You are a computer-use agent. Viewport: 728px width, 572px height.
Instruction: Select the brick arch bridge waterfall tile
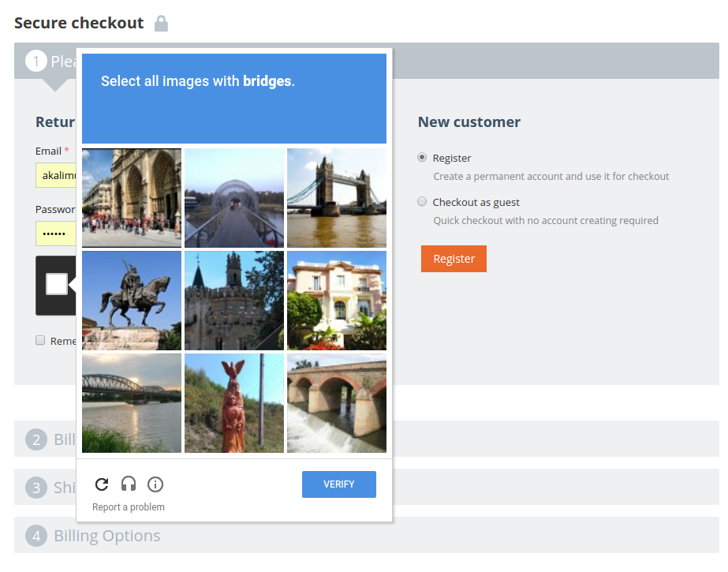(x=337, y=403)
